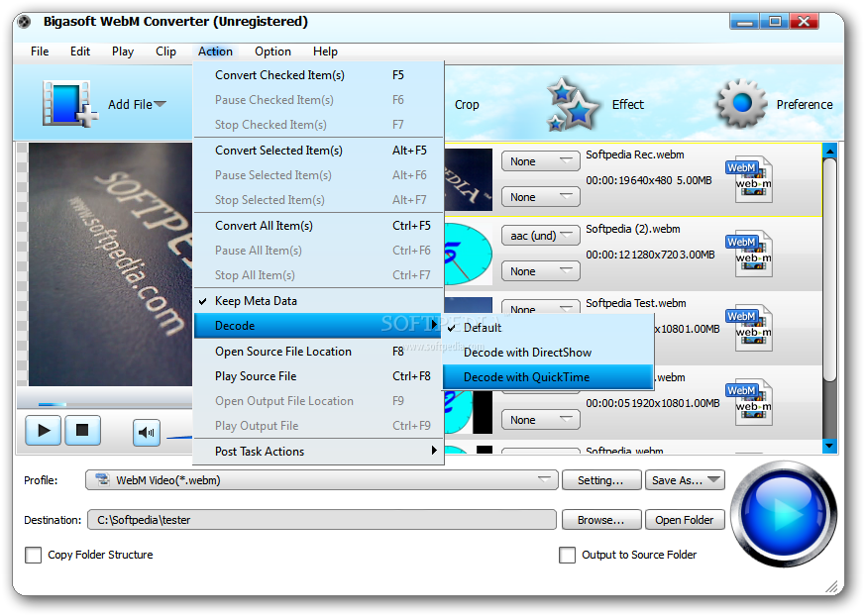865x616 pixels.
Task: Choose Decode with QuickTime
Action: pos(548,377)
